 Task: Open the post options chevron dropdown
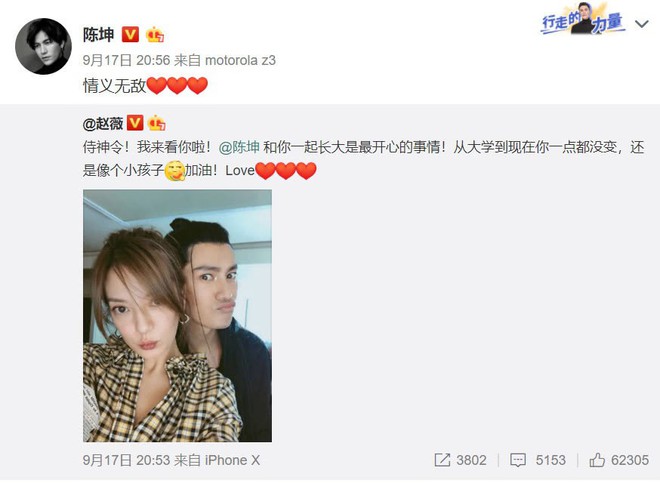[x=641, y=24]
